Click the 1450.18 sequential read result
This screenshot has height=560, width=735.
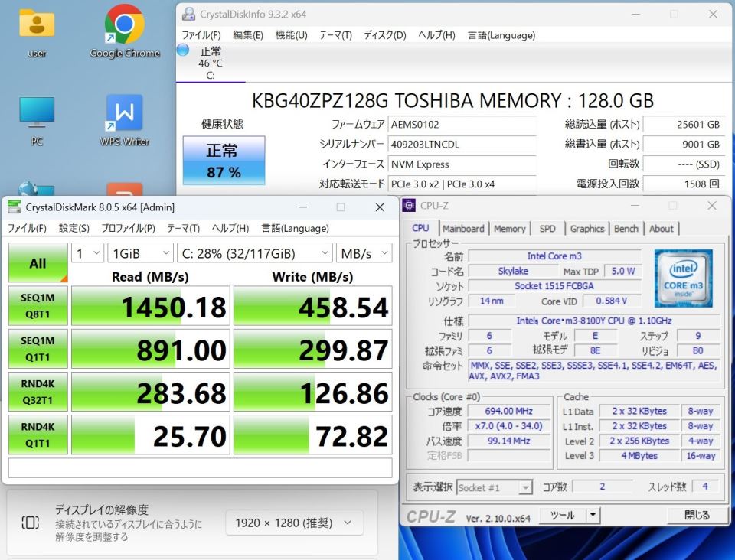(151, 306)
